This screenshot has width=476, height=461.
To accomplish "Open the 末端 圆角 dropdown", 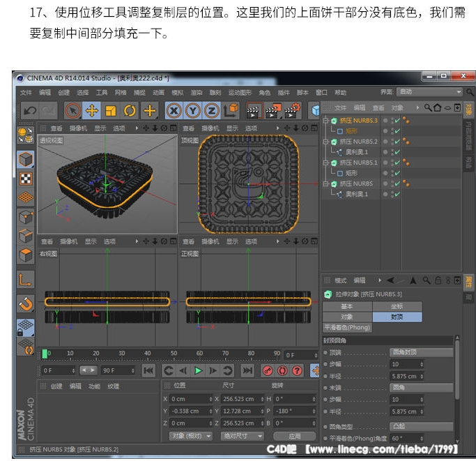I will [421, 388].
